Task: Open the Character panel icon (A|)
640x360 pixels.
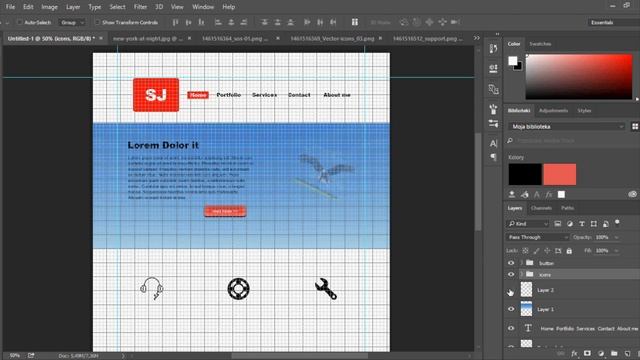Action: coord(493,143)
